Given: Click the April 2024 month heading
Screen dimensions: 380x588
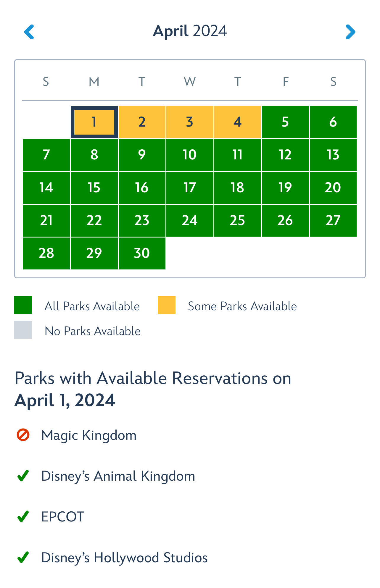Looking at the screenshot, I should 190,31.
